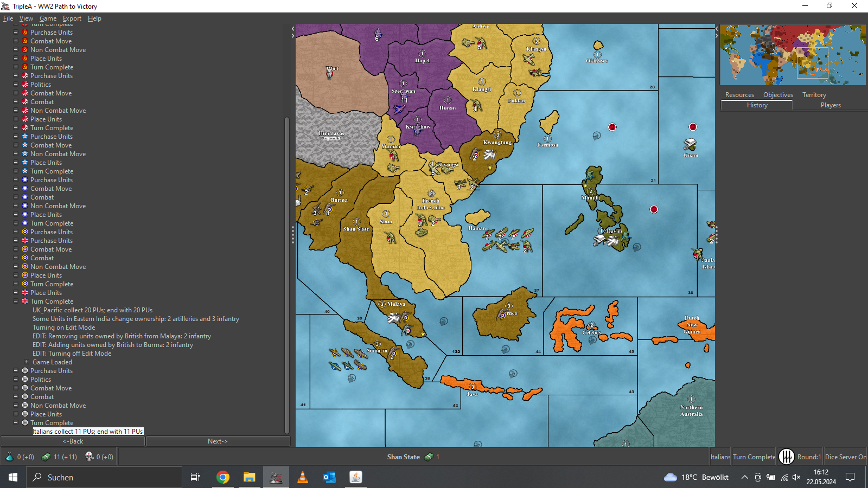This screenshot has height=488, width=868.
Task: Switch to the Resources tab
Action: 739,95
